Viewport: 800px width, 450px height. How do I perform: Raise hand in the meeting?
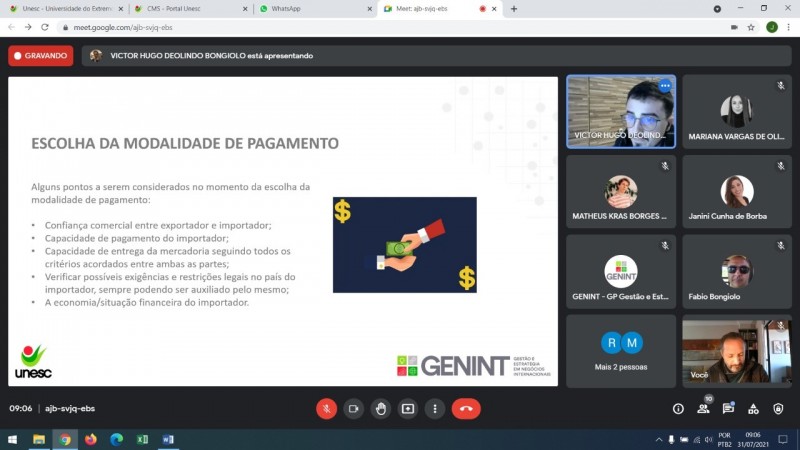(380, 408)
